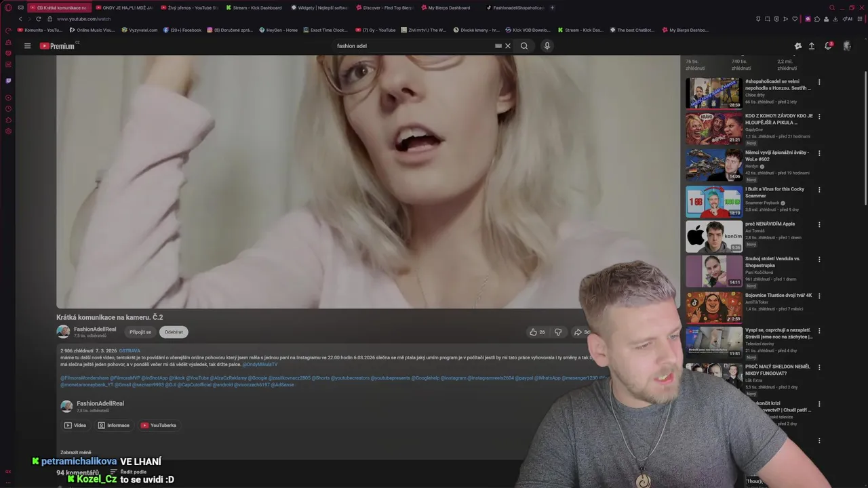The height and width of the screenshot is (488, 868).
Task: Open the browser extensions cube icon
Action: tap(818, 19)
